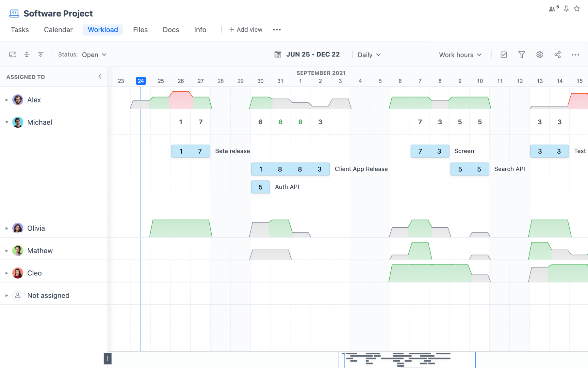The width and height of the screenshot is (588, 368).
Task: Click the members icon showing 5 users
Action: (552, 9)
